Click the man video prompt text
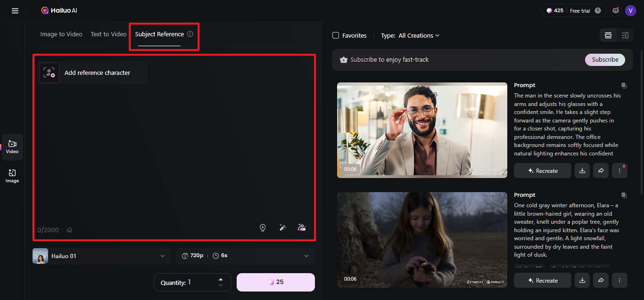644x300 pixels. [568, 124]
